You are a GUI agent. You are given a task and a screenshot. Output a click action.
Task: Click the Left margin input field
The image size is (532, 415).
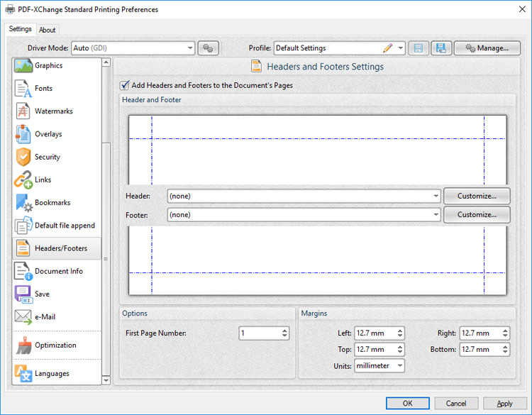(x=375, y=333)
